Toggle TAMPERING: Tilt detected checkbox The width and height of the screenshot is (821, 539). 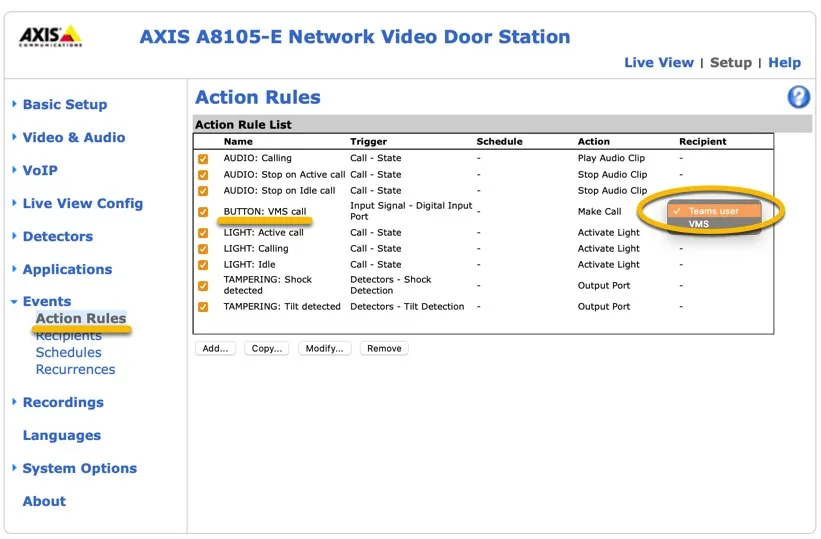click(x=203, y=307)
